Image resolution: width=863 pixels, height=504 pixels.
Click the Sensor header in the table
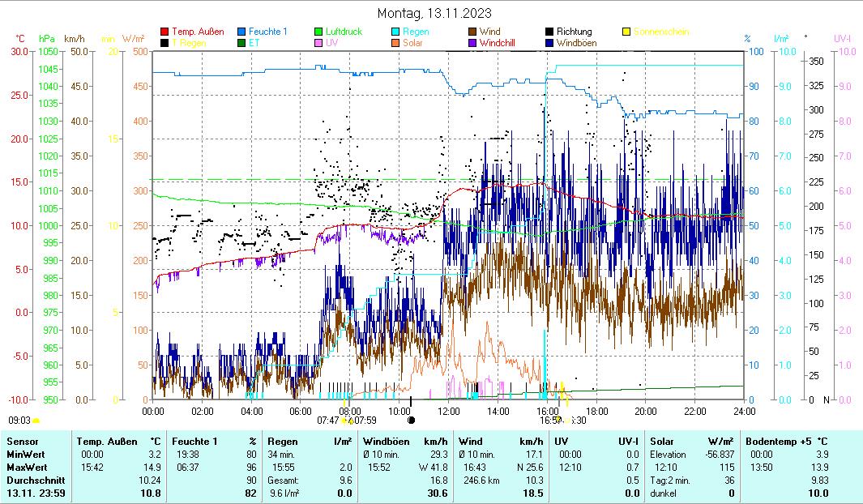tap(21, 442)
